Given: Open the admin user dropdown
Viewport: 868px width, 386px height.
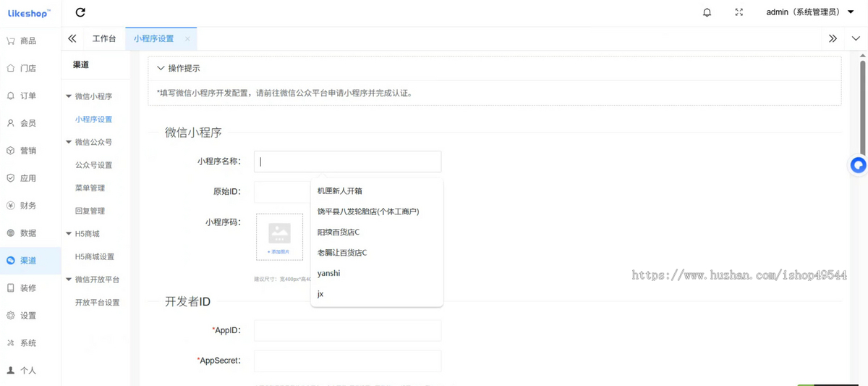Looking at the screenshot, I should pyautogui.click(x=810, y=12).
